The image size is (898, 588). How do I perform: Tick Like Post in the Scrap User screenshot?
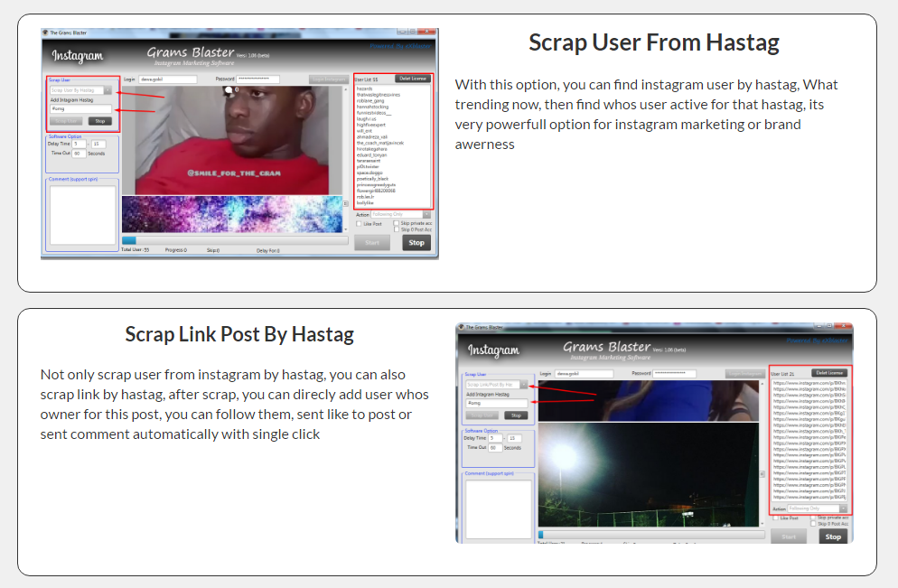(359, 224)
